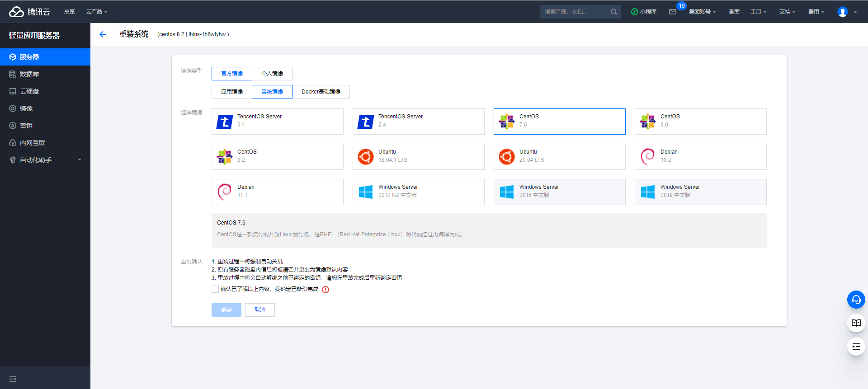Click the key (密钥) sidebar icon
The image size is (868, 389).
point(13,126)
